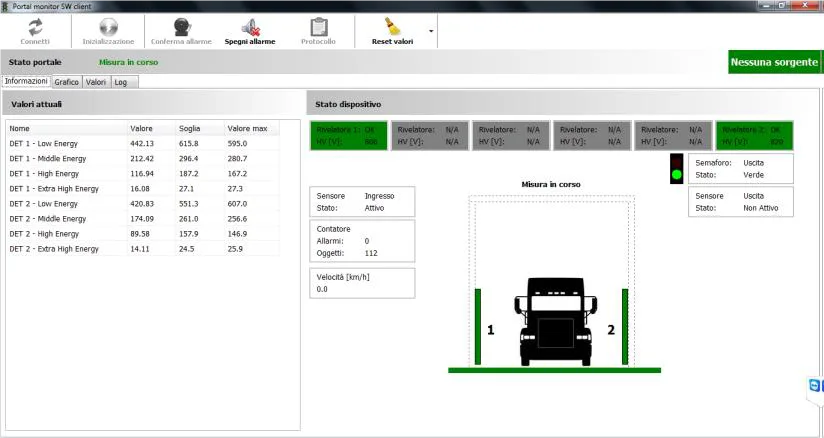The height and width of the screenshot is (438, 824).
Task: Click the truck image in portal diagram
Action: pos(556,321)
